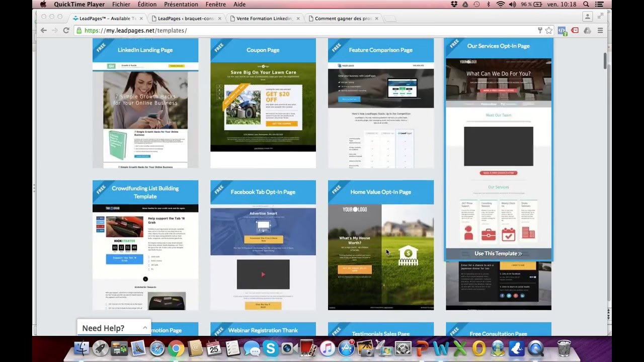Launch iTunes from the dock

(327, 348)
